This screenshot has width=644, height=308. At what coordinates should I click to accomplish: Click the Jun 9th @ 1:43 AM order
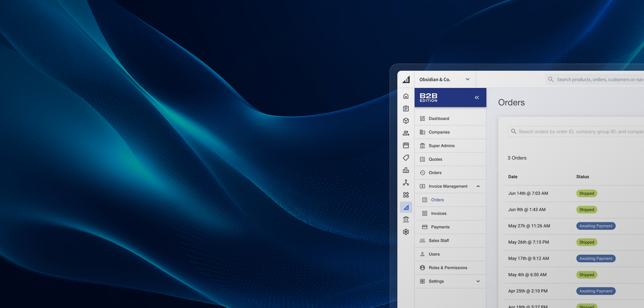[x=527, y=210]
